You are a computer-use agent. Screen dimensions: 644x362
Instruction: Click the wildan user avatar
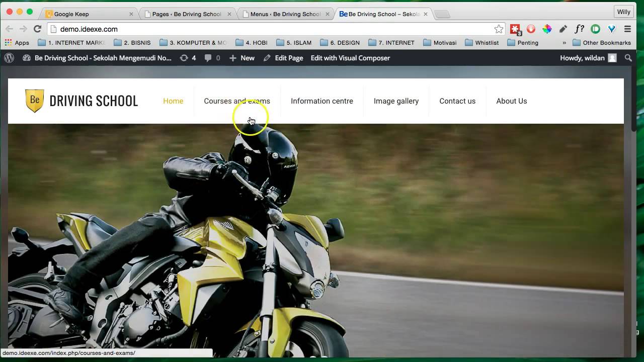[x=612, y=58]
